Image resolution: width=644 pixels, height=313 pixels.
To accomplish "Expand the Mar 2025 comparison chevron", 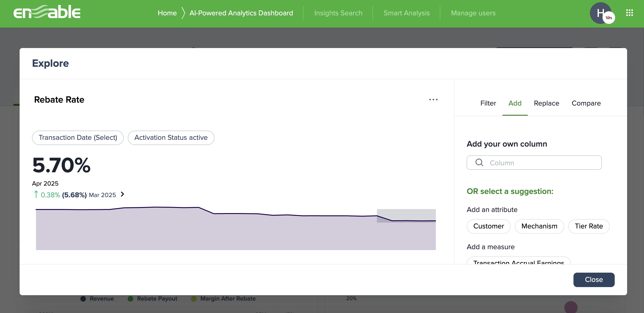I will pyautogui.click(x=122, y=194).
